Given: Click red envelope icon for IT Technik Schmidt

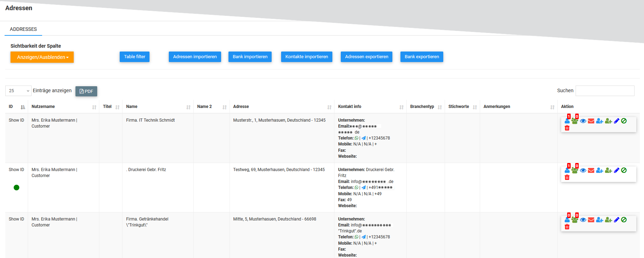Looking at the screenshot, I should pyautogui.click(x=591, y=121).
